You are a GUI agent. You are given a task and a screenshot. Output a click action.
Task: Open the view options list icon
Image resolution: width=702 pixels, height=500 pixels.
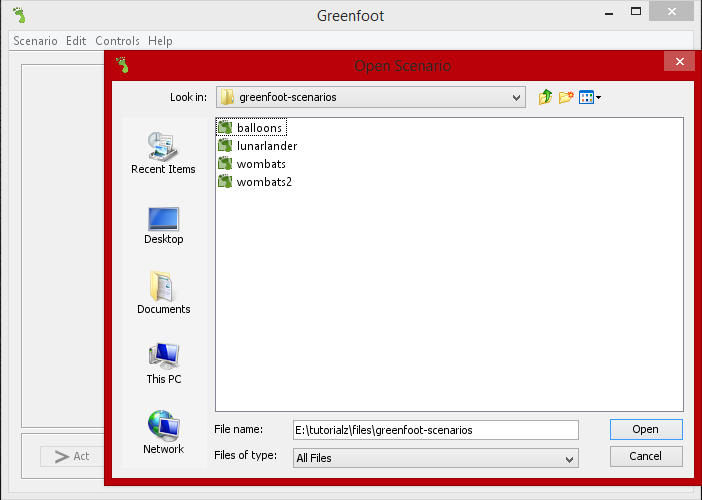[590, 97]
